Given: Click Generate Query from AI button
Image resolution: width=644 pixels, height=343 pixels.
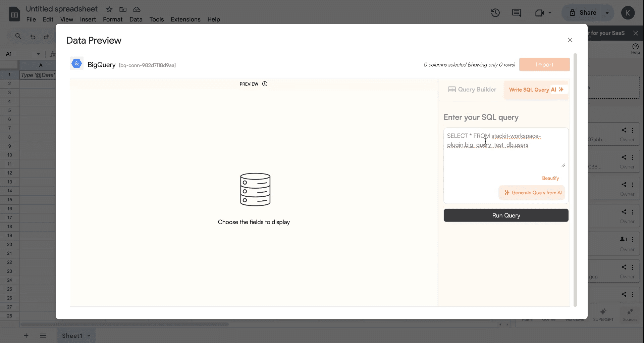Looking at the screenshot, I should pyautogui.click(x=532, y=193).
